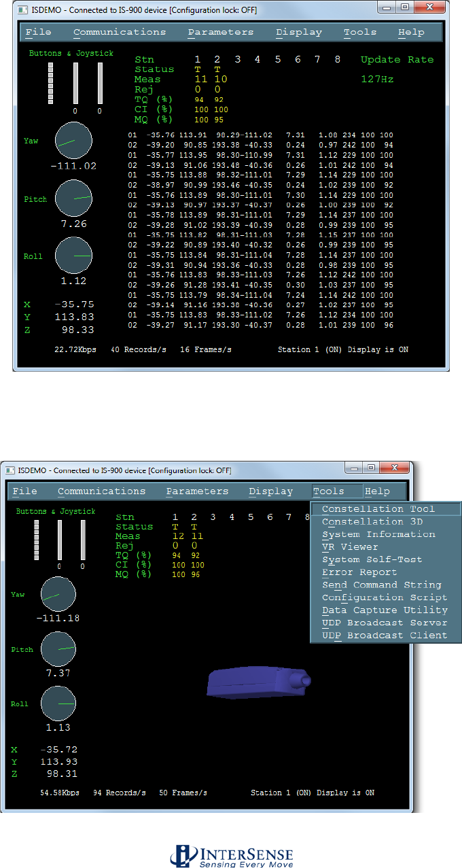
Task: Minimize the ISDEMO window with open Tools menu
Action: [353, 468]
